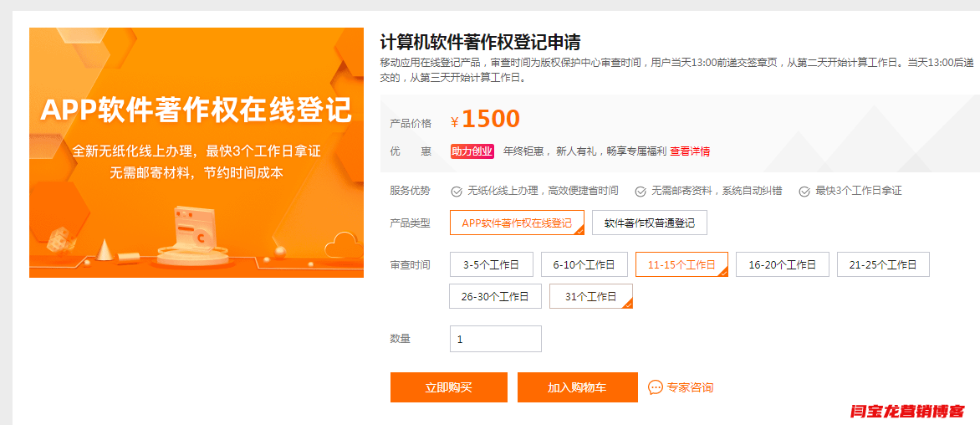
Task: Choose 21-25个工作日 review time
Action: [x=883, y=264]
